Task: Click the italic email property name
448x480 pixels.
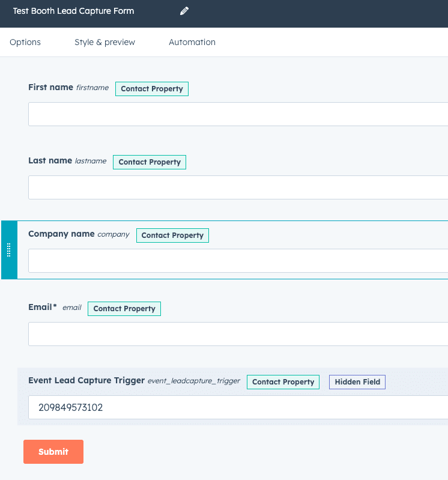Action: coord(72,308)
